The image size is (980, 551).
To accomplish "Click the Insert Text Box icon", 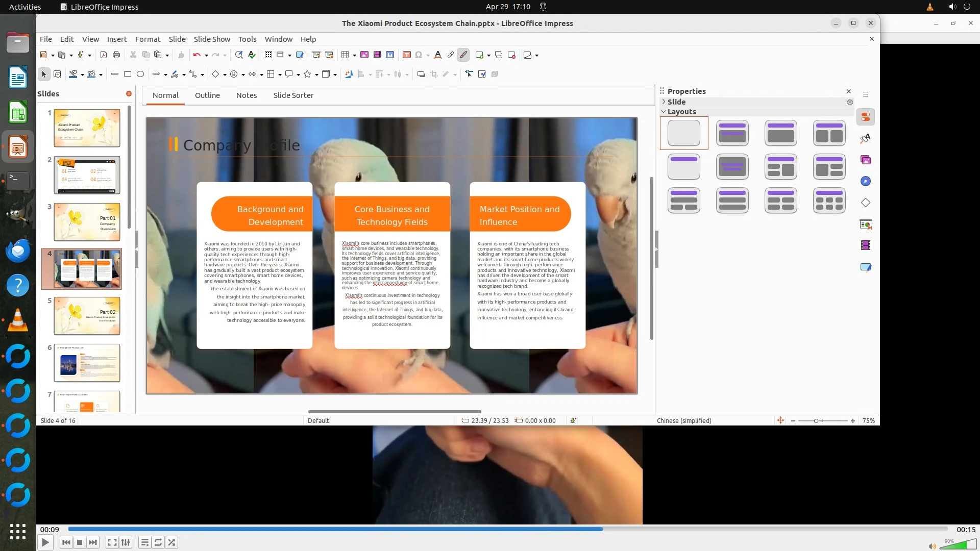I will click(407, 55).
